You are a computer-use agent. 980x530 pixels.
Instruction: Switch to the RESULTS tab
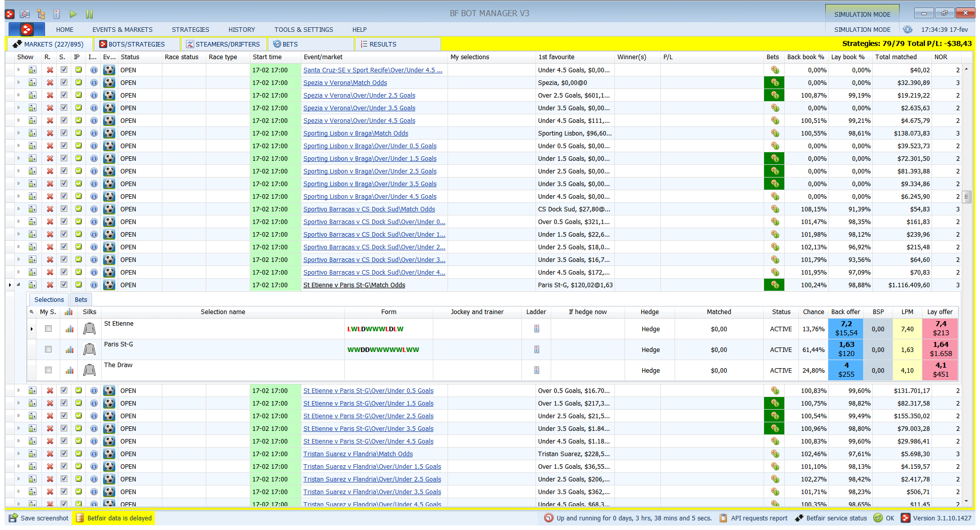point(397,44)
